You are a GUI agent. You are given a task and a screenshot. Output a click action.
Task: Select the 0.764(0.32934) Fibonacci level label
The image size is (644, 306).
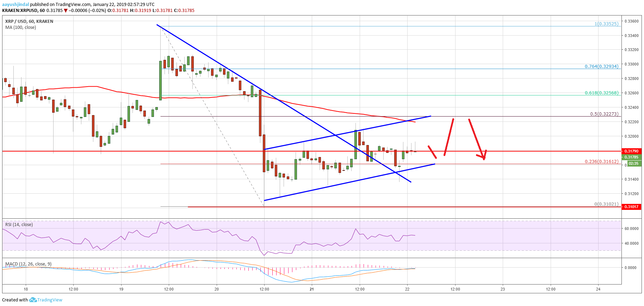(601, 66)
